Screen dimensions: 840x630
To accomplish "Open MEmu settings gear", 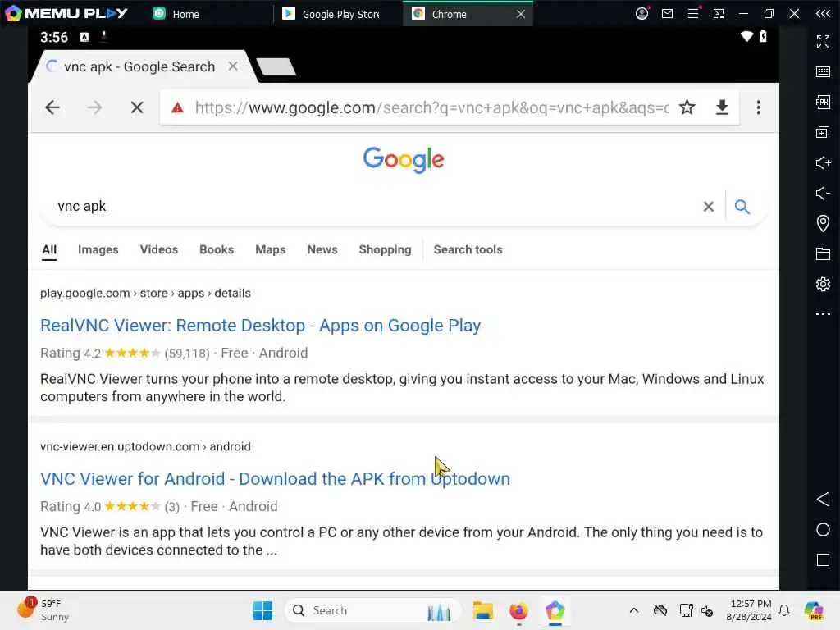I will point(823,284).
